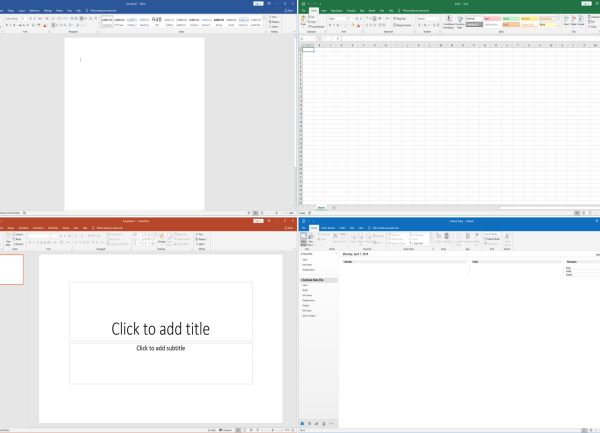Toggle Italic in Excel ribbon
This screenshot has height=433, width=600.
click(x=334, y=25)
